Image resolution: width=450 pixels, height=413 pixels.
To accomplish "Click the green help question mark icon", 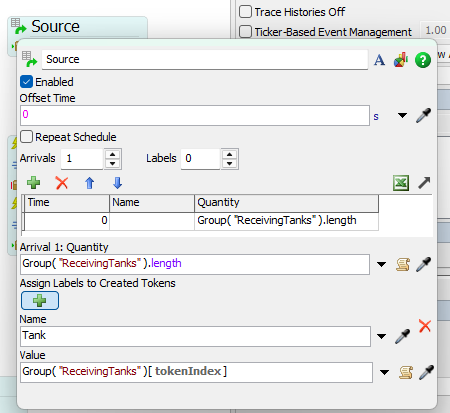I will [x=423, y=60].
